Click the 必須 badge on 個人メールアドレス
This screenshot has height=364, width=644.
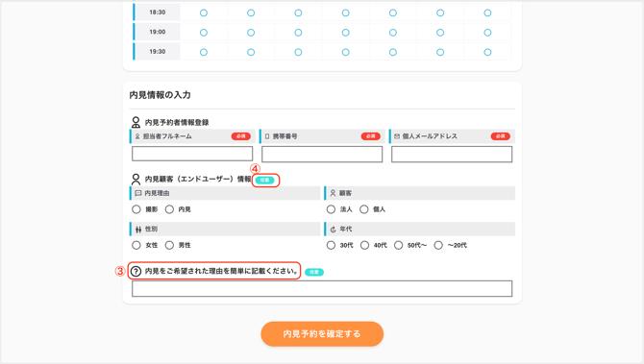(500, 136)
